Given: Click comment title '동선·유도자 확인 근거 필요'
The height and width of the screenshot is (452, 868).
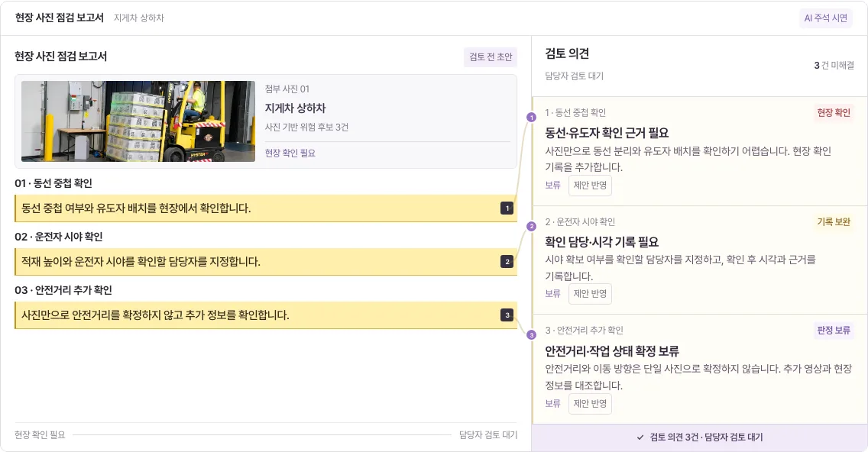Looking at the screenshot, I should tap(607, 133).
